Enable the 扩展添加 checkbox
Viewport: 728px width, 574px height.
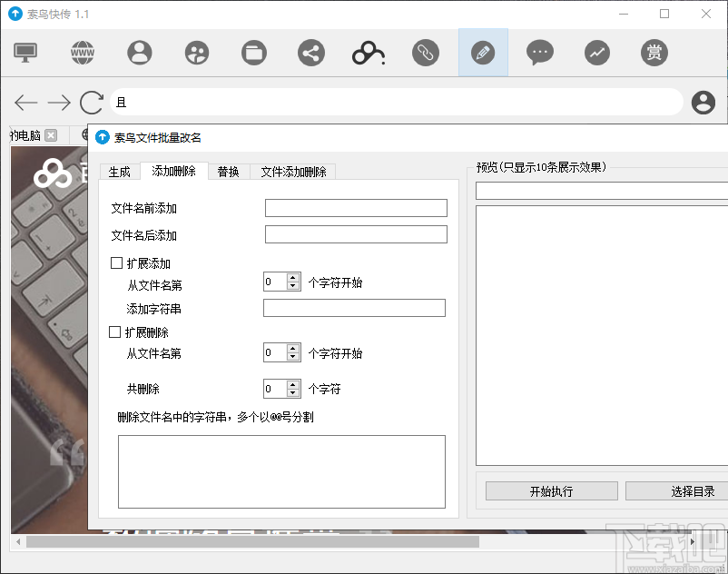pos(116,262)
